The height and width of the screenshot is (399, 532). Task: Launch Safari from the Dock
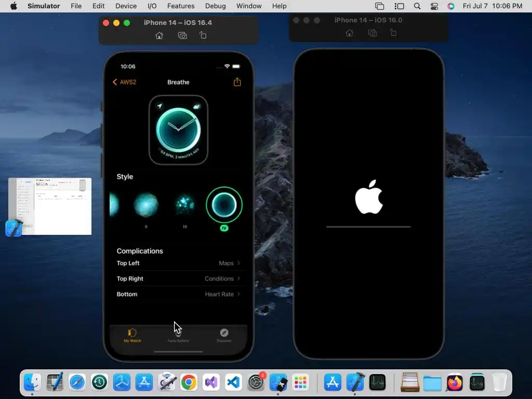coord(77,382)
